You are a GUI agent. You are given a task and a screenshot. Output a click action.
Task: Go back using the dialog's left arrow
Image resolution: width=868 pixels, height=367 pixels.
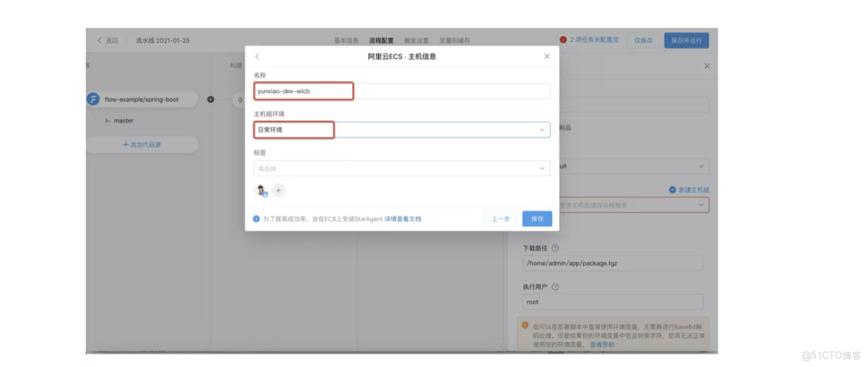[257, 57]
